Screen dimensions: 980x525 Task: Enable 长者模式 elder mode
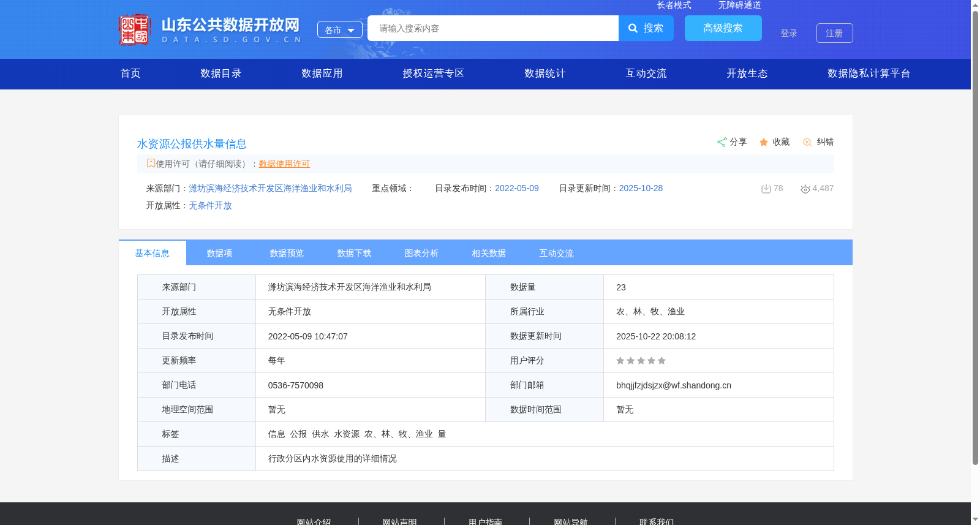point(674,5)
